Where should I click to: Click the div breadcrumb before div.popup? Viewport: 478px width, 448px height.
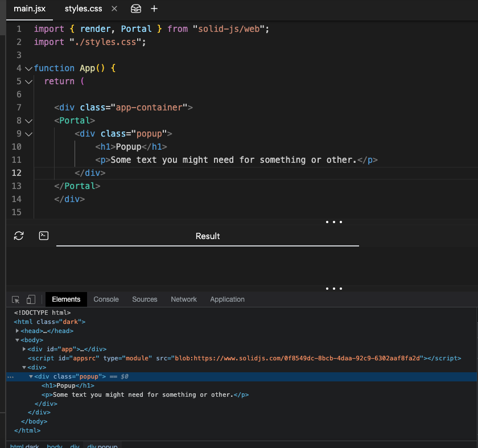coord(75,446)
